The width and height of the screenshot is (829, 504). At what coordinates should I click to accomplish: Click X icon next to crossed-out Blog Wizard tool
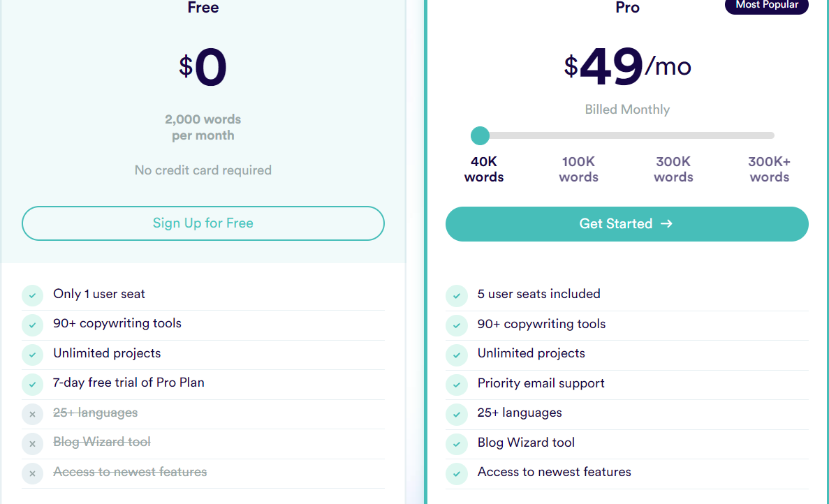point(32,443)
